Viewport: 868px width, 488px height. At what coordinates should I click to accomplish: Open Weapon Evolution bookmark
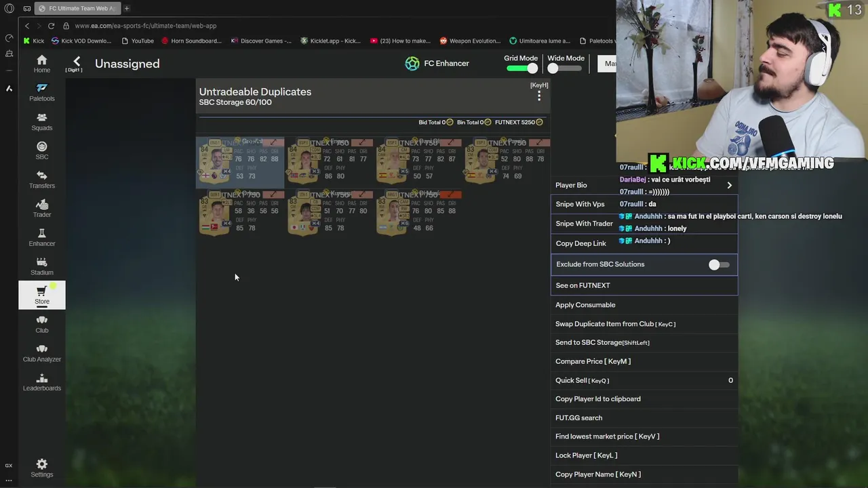pos(470,41)
